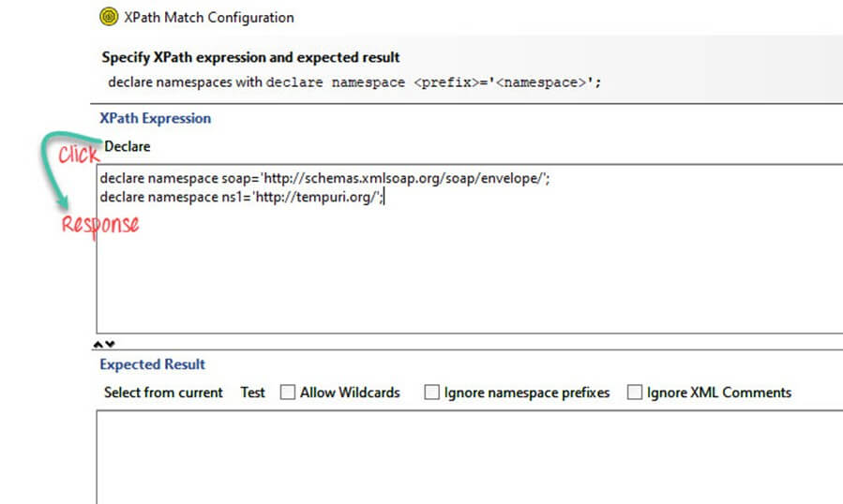The height and width of the screenshot is (504, 843).
Task: Click the declare namespace syntax hint text
Action: (354, 82)
